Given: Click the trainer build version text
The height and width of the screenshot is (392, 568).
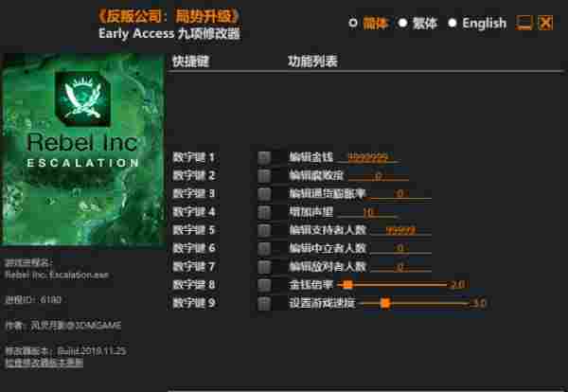Looking at the screenshot, I should [65, 350].
